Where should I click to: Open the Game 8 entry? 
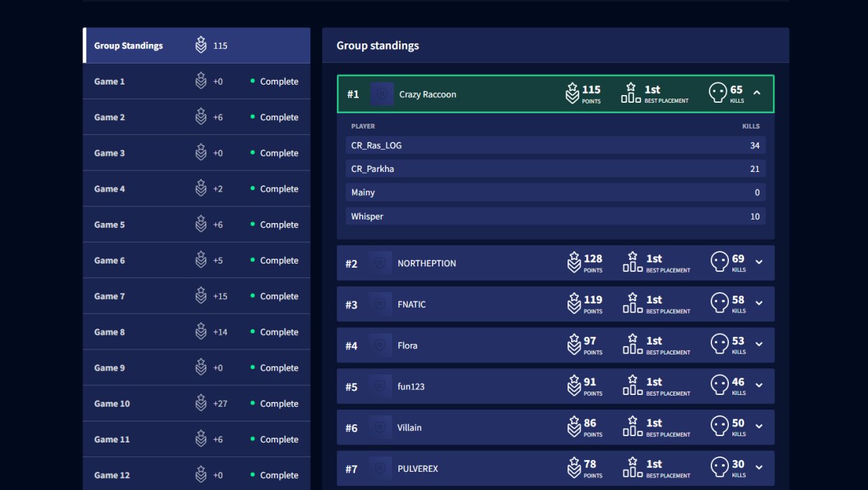(196, 332)
